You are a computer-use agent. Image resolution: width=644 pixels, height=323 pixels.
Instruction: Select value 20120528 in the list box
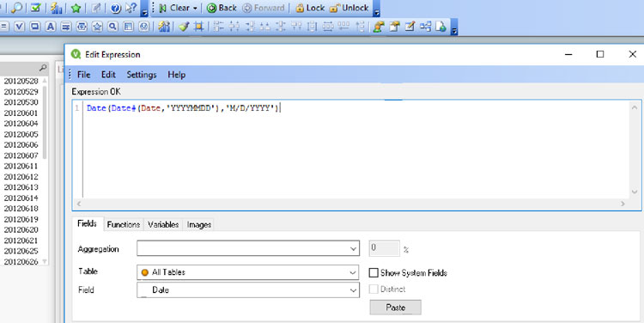point(21,81)
